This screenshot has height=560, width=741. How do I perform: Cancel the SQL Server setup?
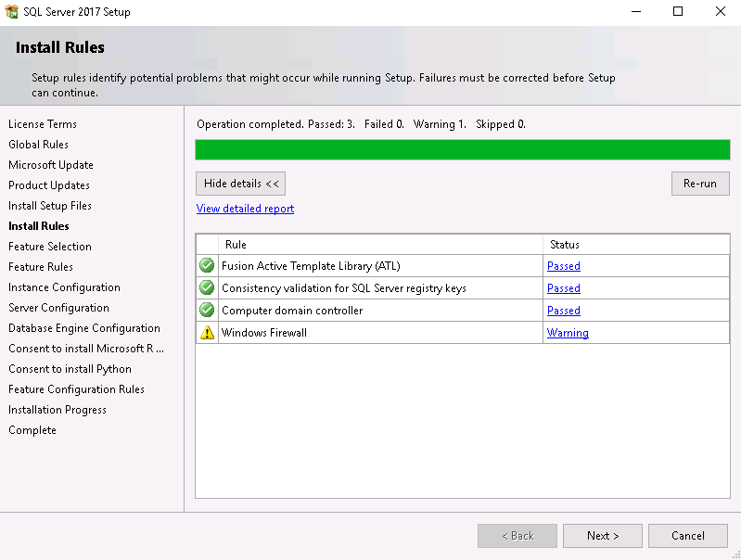(x=688, y=536)
